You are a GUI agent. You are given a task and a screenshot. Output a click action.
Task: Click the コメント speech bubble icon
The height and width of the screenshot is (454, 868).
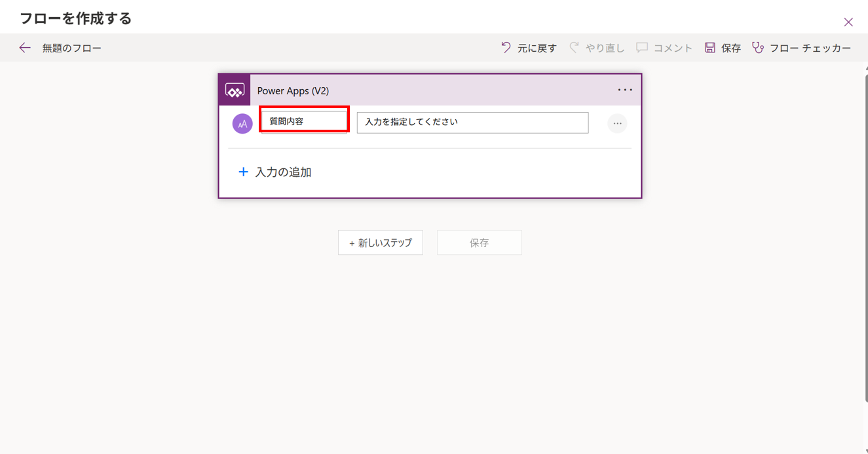[x=642, y=48]
